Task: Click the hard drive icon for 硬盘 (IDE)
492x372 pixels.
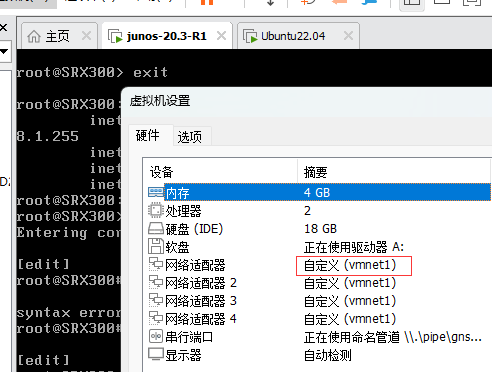Action: point(156,229)
